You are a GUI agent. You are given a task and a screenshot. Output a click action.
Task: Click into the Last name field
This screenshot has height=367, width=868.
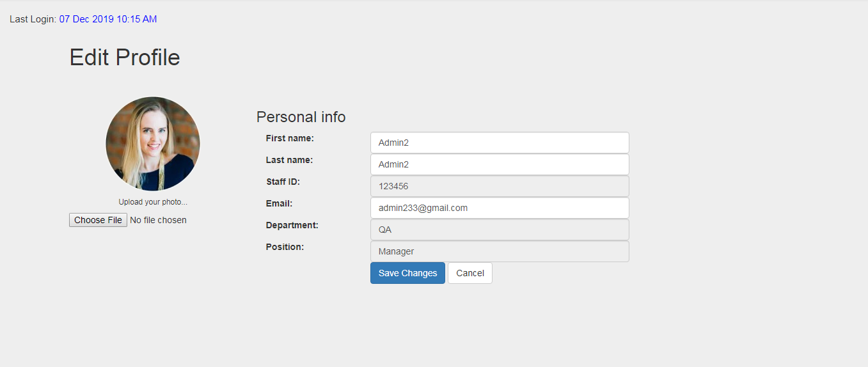499,164
